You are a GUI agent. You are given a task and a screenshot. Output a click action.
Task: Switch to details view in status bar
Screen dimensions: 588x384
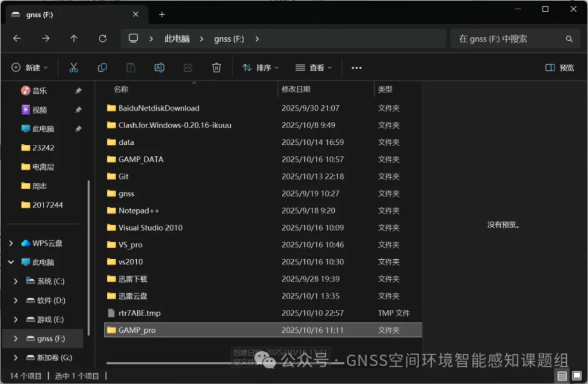562,376
